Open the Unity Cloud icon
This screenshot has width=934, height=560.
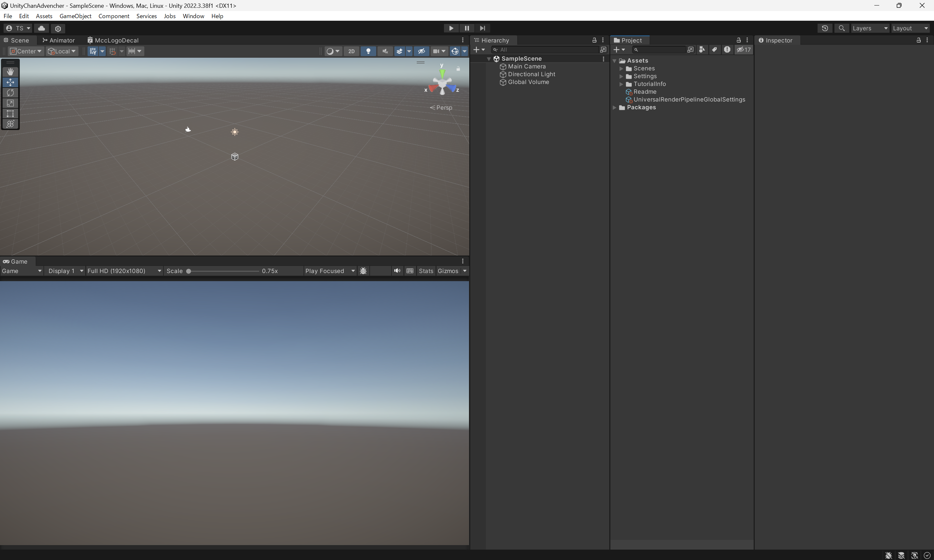pyautogui.click(x=42, y=28)
